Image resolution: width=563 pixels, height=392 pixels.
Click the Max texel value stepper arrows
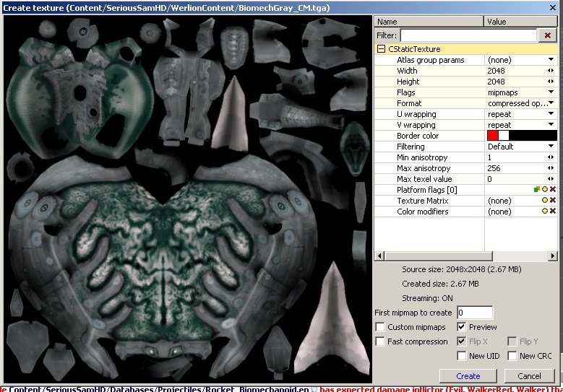click(551, 178)
